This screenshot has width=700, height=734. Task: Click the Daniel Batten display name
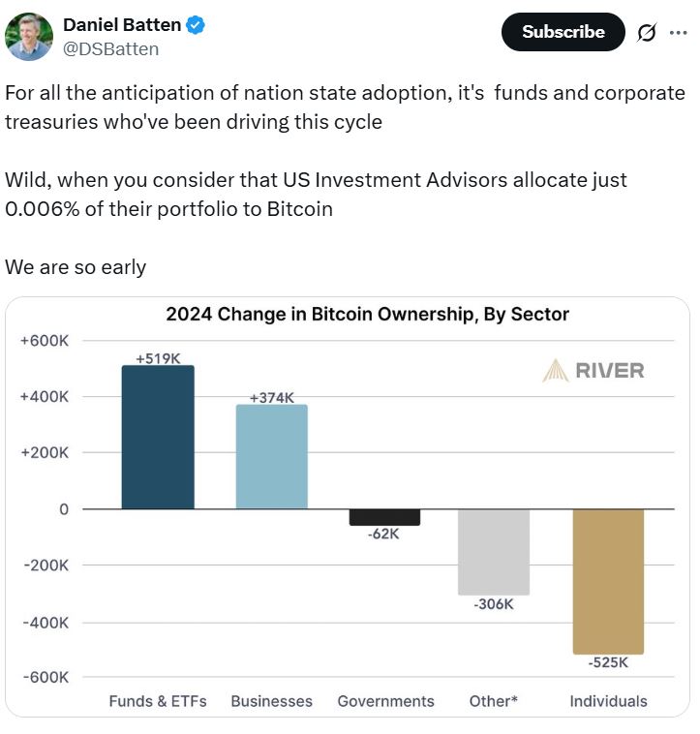point(121,25)
